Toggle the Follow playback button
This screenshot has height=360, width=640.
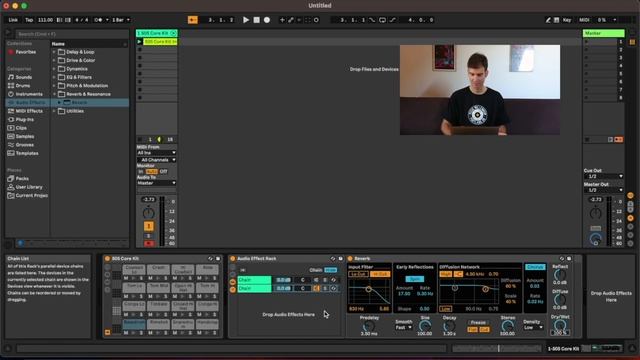pos(193,20)
